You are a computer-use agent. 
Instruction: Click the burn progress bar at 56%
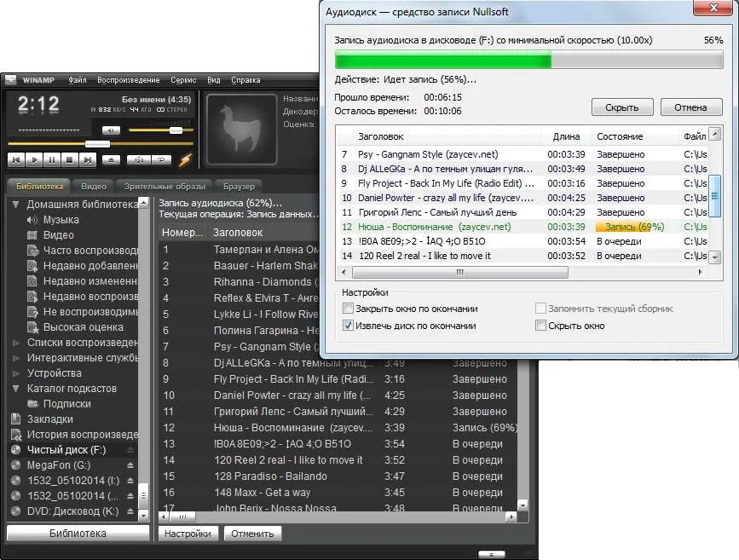[528, 60]
